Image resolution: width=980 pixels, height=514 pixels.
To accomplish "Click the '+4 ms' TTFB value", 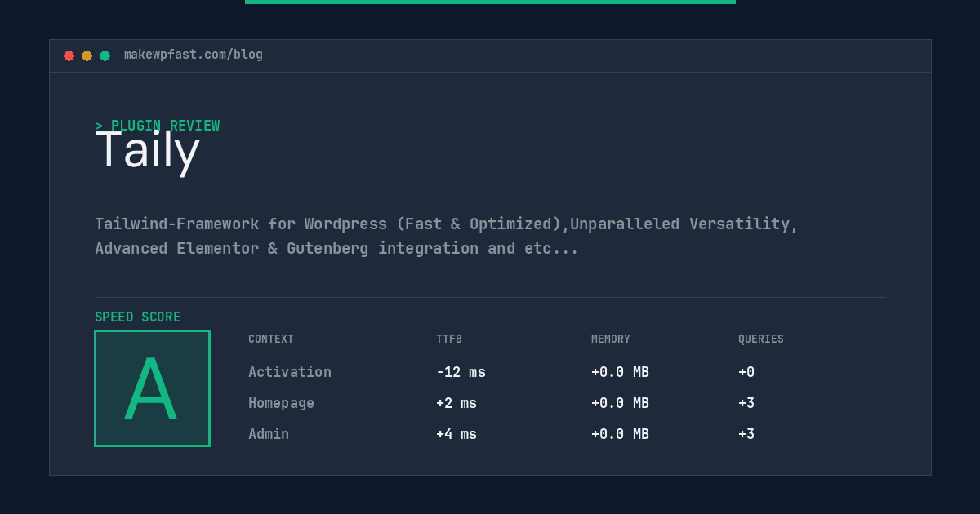I will (457, 434).
